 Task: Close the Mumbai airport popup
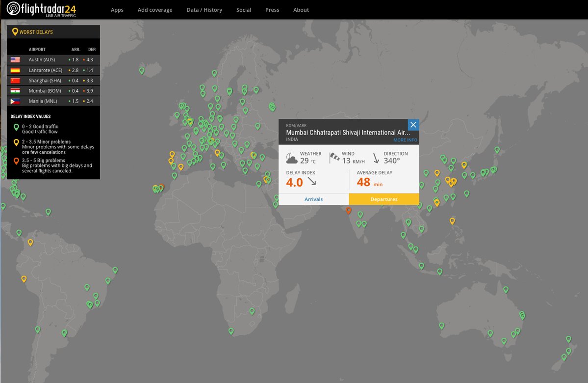point(413,125)
